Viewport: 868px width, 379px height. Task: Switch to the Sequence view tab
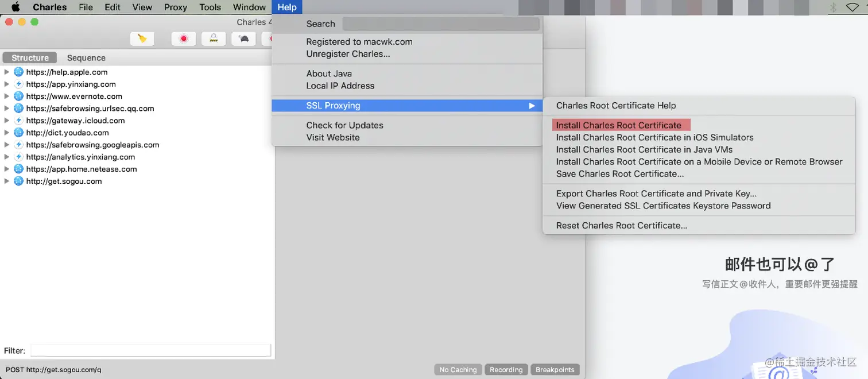pos(86,58)
